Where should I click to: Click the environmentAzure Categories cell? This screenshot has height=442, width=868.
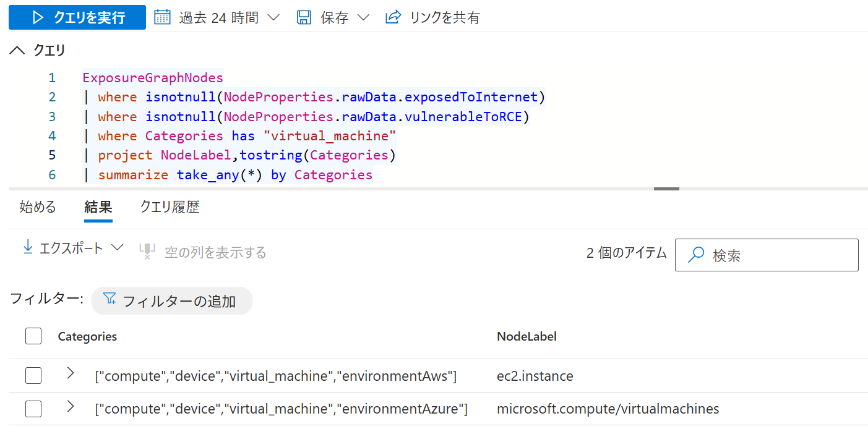pyautogui.click(x=281, y=409)
